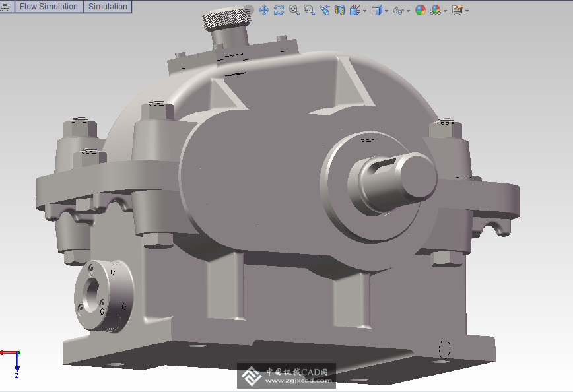Open the Simulation tab
Screen dimensions: 573x392
108,7
